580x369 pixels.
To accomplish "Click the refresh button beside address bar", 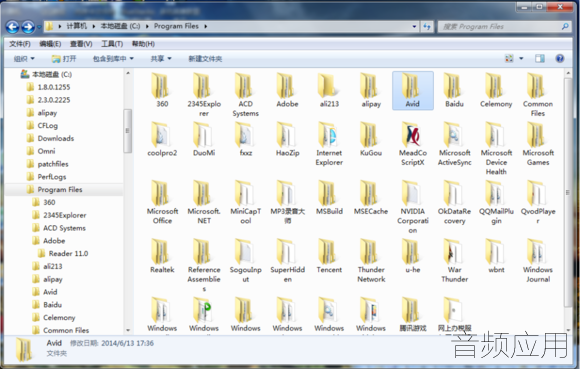I will [427, 26].
